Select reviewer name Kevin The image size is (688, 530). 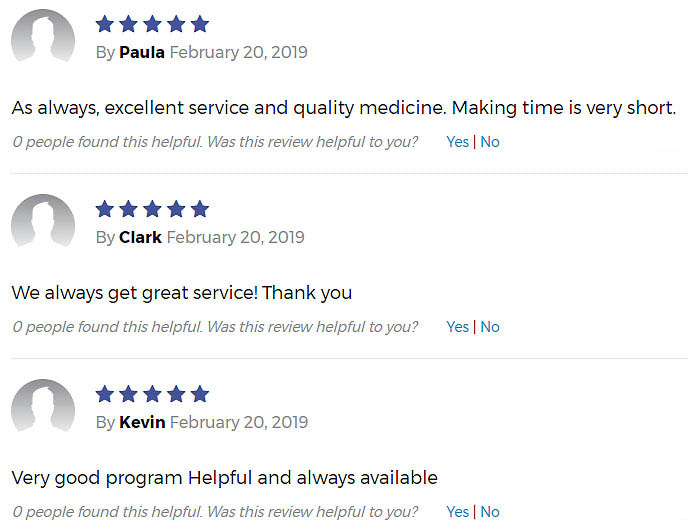tap(142, 423)
